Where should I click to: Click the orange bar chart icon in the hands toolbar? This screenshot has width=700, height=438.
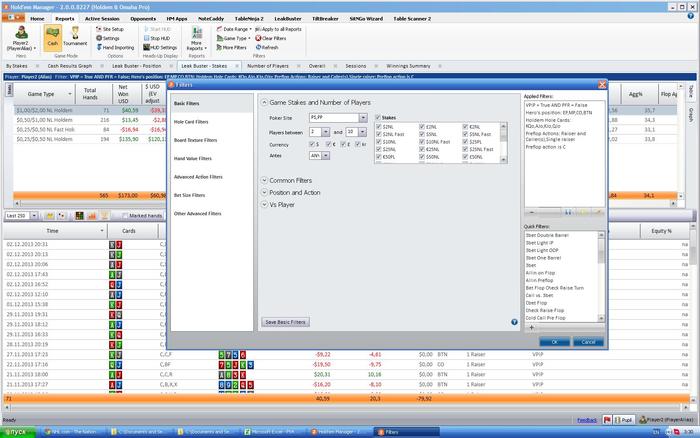point(92,216)
